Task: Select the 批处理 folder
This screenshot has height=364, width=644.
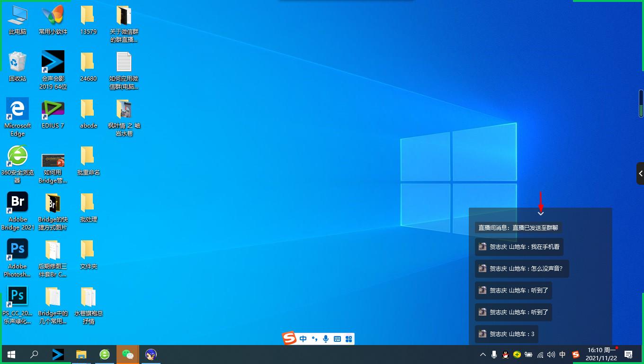Action: tap(88, 208)
